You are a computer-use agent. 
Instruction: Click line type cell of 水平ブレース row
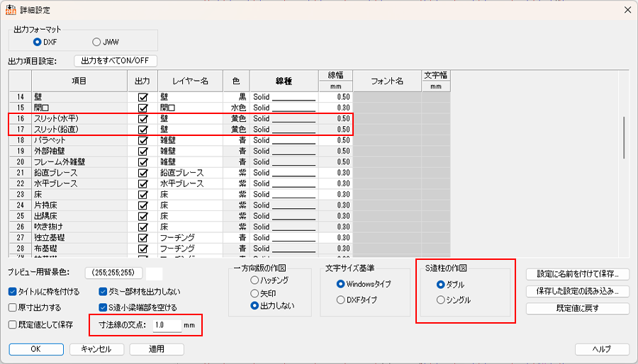pos(284,183)
